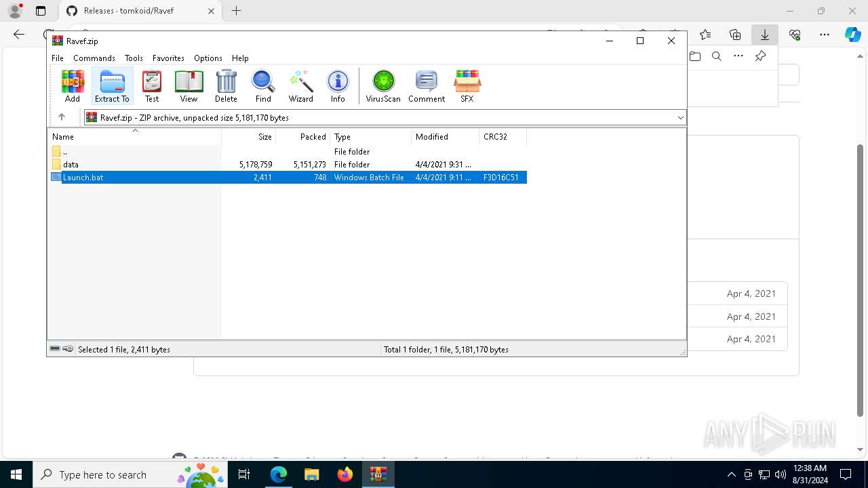
Task: Open the Find tool
Action: point(263,86)
